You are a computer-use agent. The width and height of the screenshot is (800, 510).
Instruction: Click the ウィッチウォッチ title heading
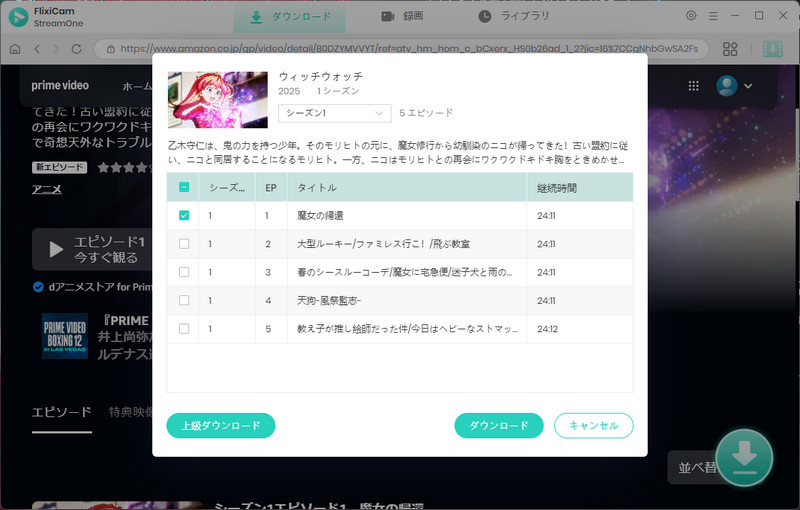pos(320,76)
